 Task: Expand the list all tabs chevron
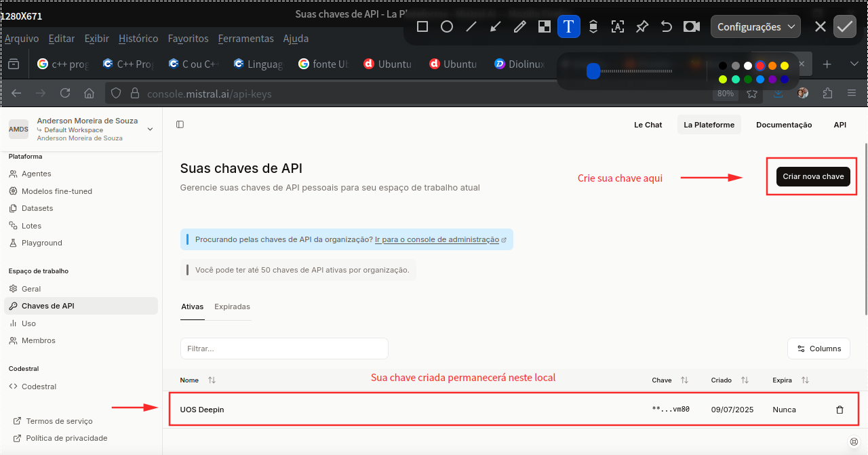(854, 64)
